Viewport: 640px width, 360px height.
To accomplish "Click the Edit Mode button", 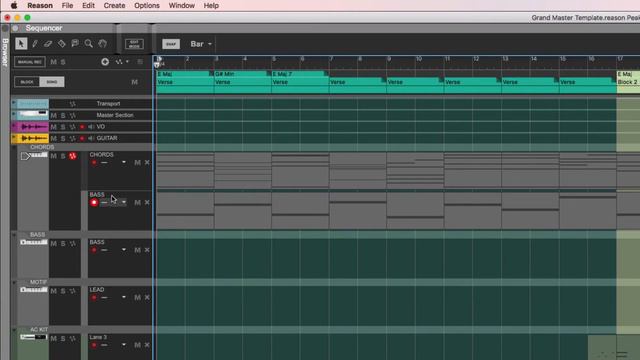I will pos(134,44).
